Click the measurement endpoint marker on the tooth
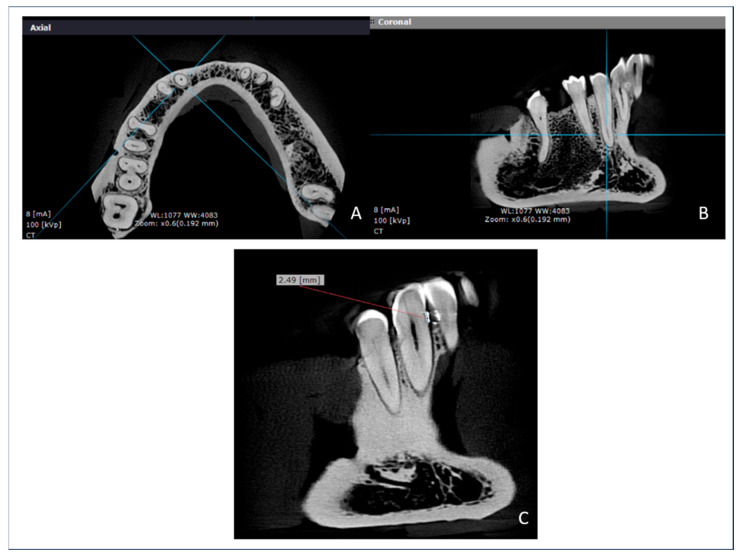Screen dimensions: 742x558 pos(426,315)
